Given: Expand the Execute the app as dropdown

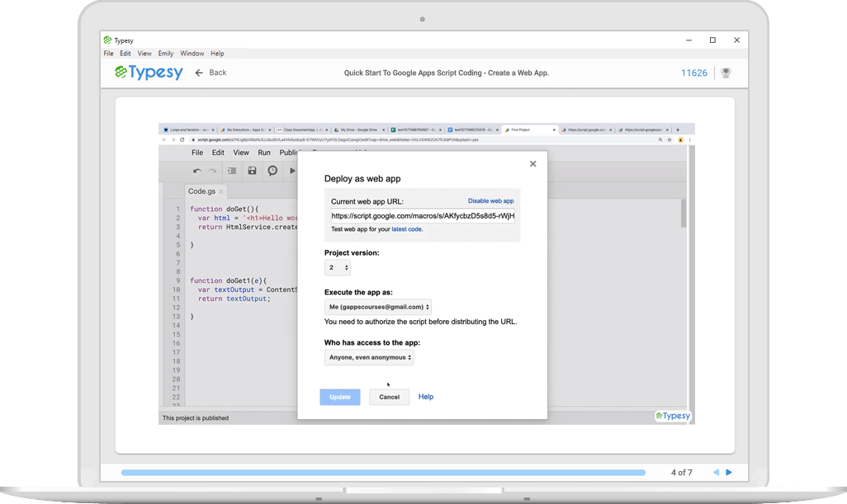Looking at the screenshot, I should click(x=377, y=307).
